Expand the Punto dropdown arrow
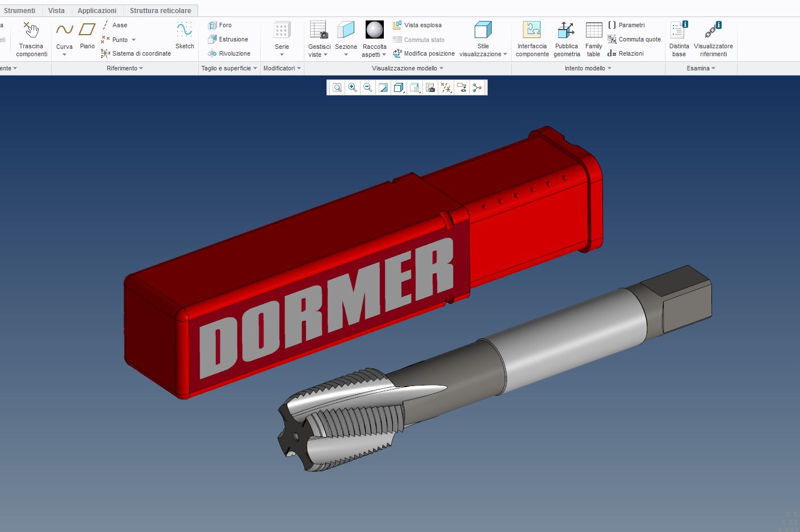Screen dimensions: 800x532 point(133,40)
